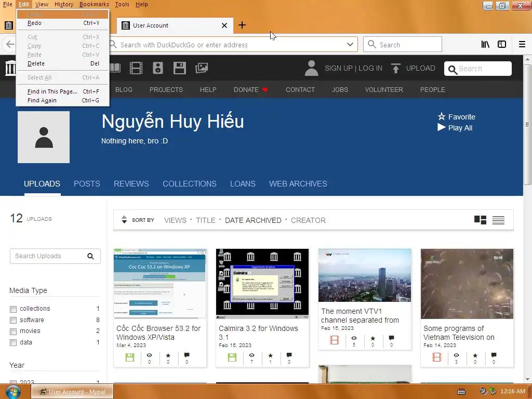Choose Delete from Edit menu

click(63, 63)
